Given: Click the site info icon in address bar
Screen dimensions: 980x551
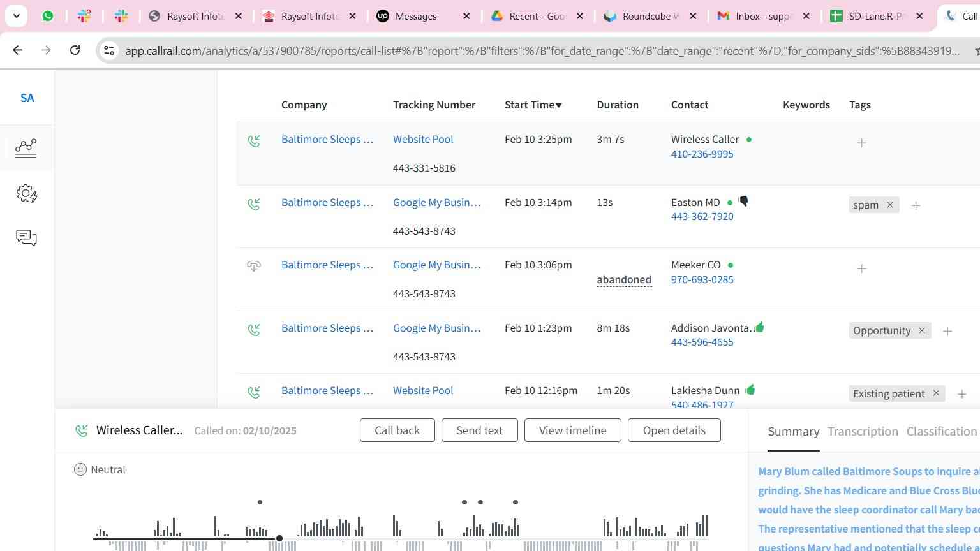Looking at the screenshot, I should pos(109,50).
